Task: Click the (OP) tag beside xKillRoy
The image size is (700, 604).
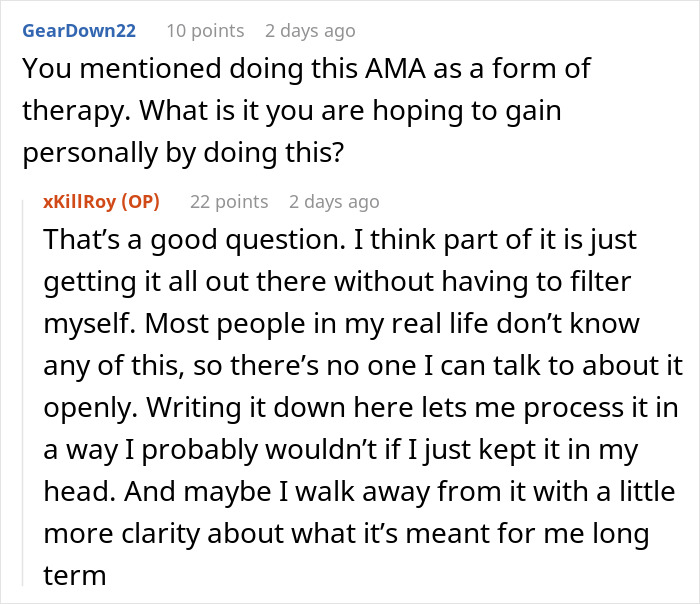Action: [141, 201]
